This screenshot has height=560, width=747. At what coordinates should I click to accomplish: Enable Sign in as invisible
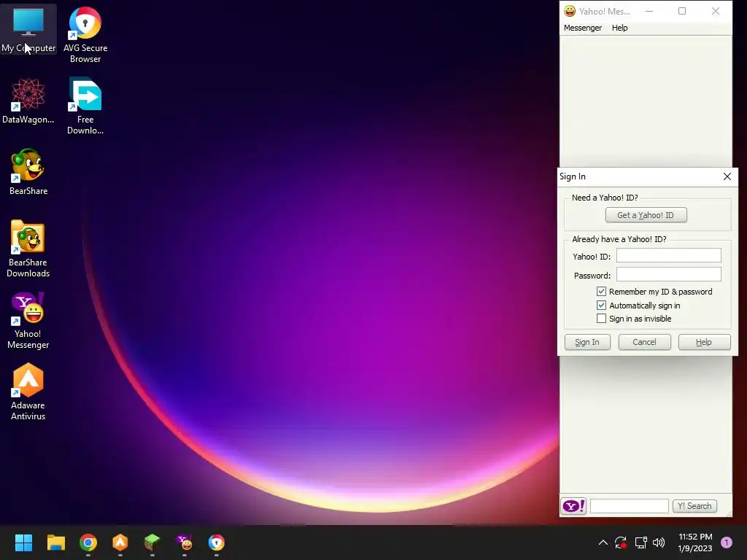tap(601, 319)
